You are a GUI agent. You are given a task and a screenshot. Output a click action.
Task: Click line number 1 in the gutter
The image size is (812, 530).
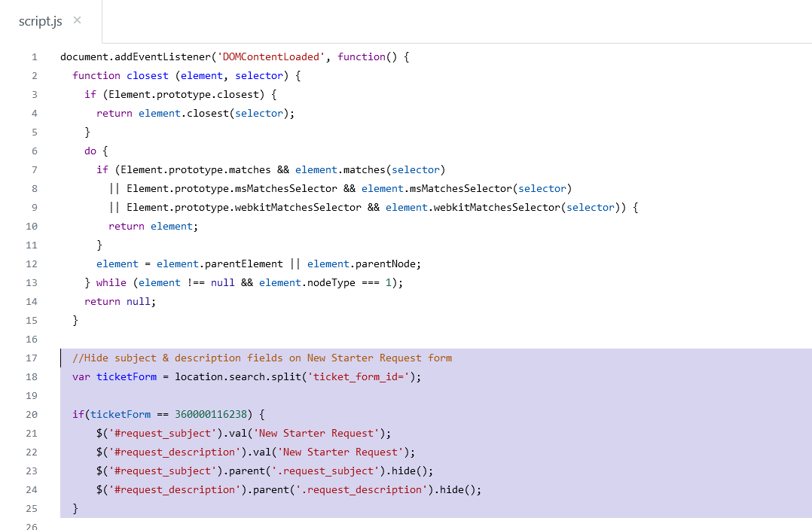click(x=34, y=57)
